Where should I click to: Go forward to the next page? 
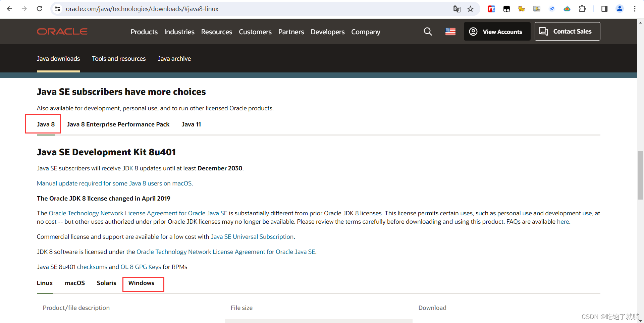point(24,9)
